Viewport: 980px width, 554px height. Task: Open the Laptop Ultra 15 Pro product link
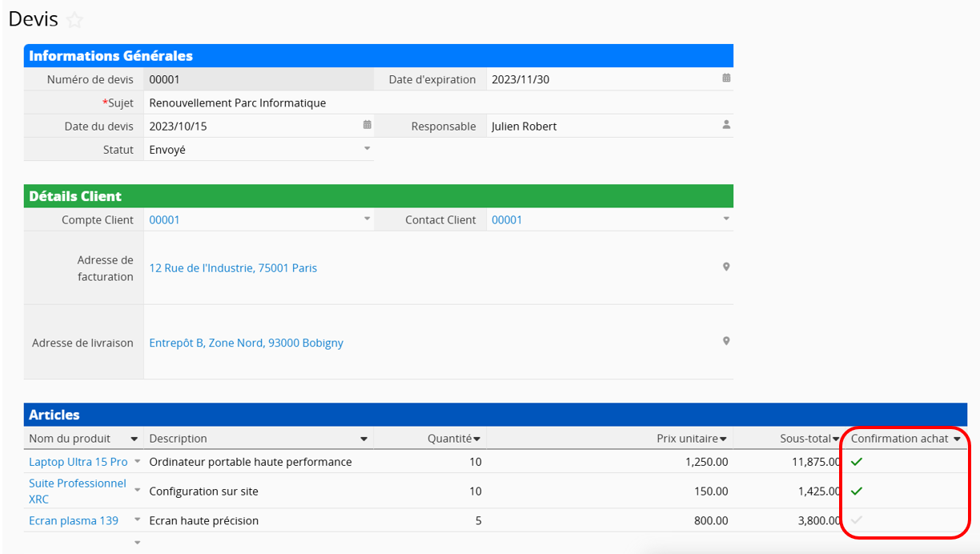click(78, 462)
